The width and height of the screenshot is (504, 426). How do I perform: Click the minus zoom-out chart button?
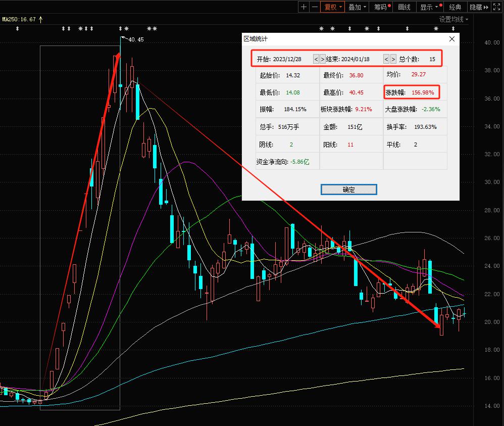click(315, 7)
